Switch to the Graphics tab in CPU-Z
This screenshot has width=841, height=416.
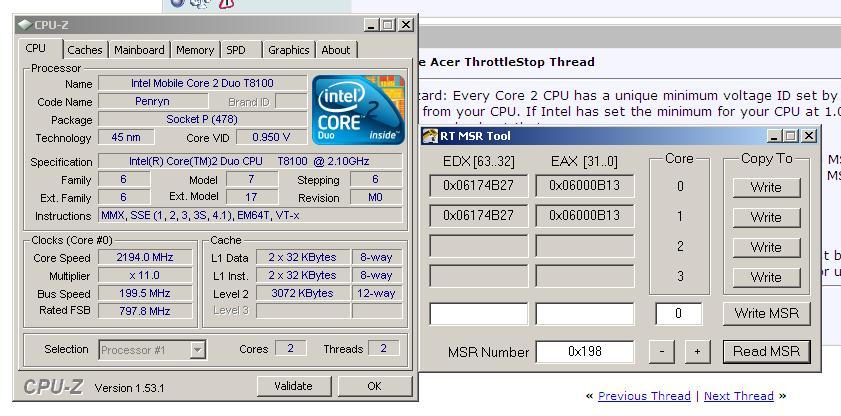289,50
